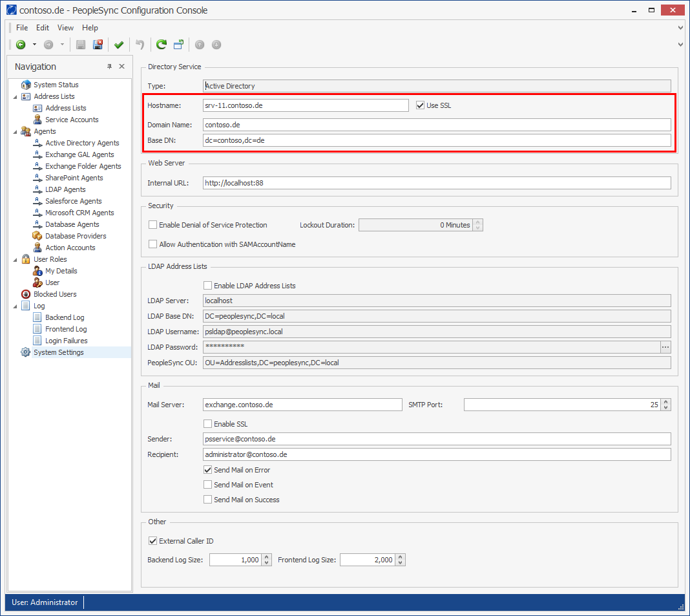Open the Backend Log item
This screenshot has height=616, width=690.
pyautogui.click(x=65, y=317)
